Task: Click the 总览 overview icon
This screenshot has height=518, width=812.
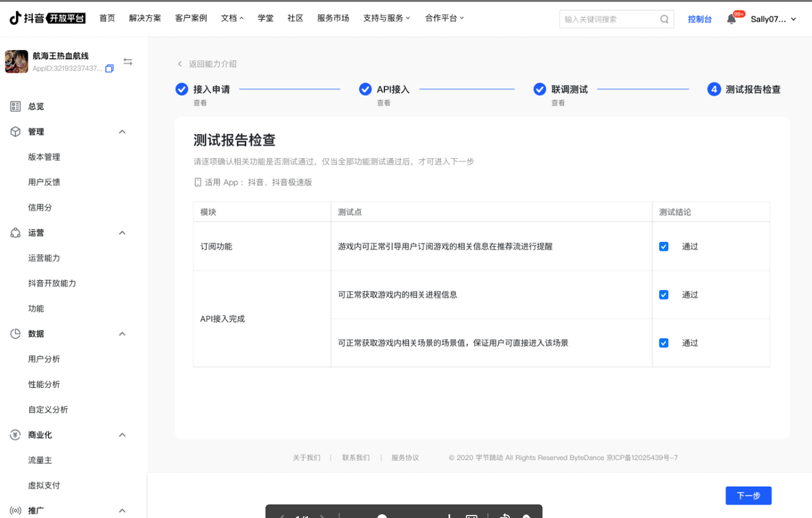Action: pos(15,107)
